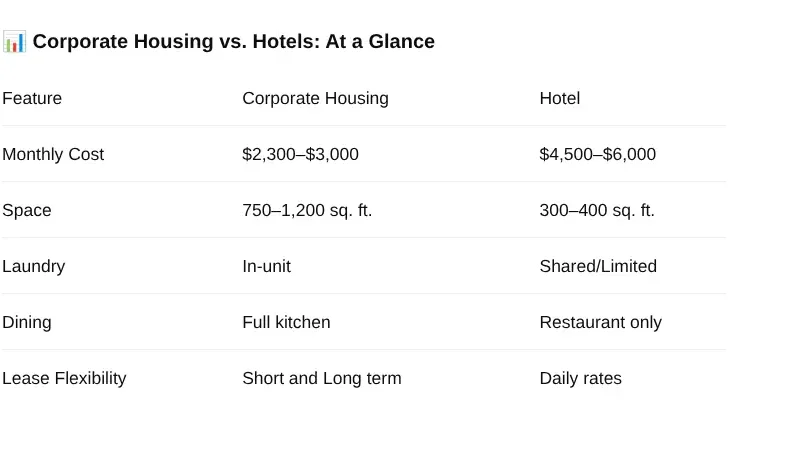
Task: Click the $2,300–$3,000 cost cell
Action: click(x=300, y=154)
